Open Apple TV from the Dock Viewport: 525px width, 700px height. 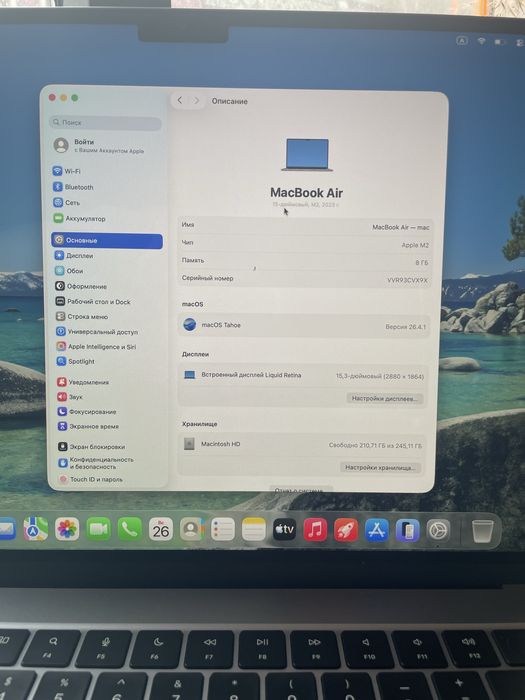point(284,530)
